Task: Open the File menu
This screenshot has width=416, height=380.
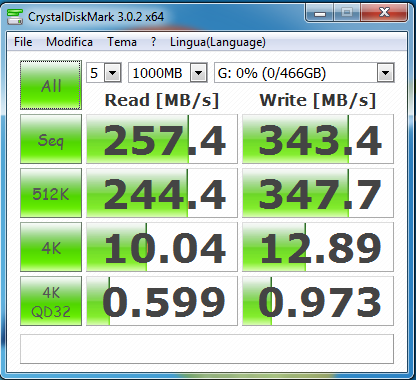Action: pos(23,42)
